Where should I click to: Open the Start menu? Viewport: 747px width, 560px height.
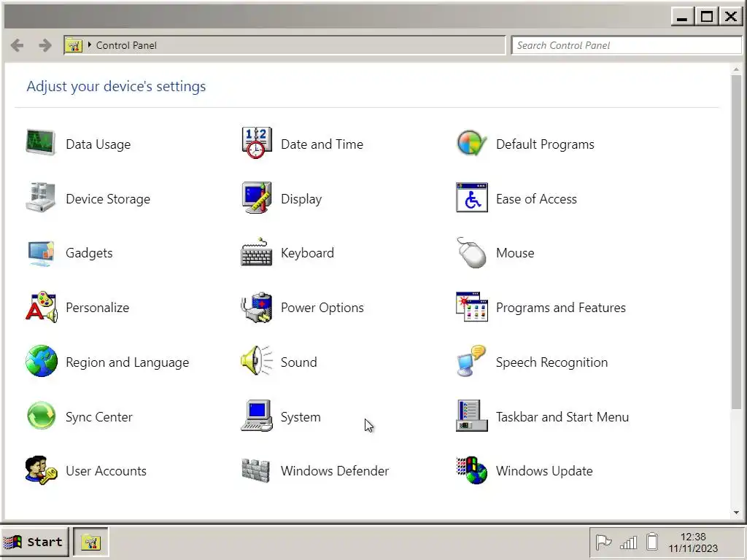(34, 542)
